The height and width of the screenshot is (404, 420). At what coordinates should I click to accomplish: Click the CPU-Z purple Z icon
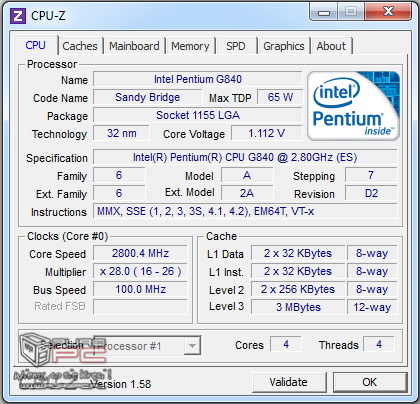[18, 16]
